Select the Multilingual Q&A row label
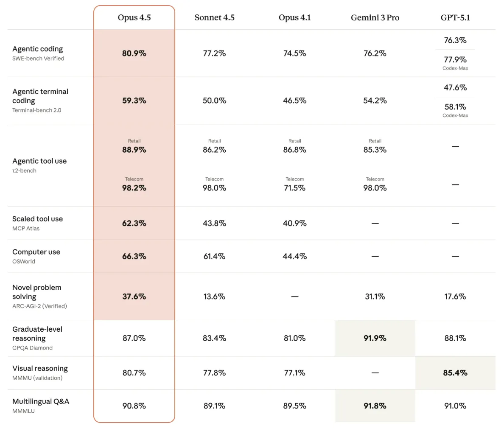Image resolution: width=504 pixels, height=431 pixels. tap(41, 402)
